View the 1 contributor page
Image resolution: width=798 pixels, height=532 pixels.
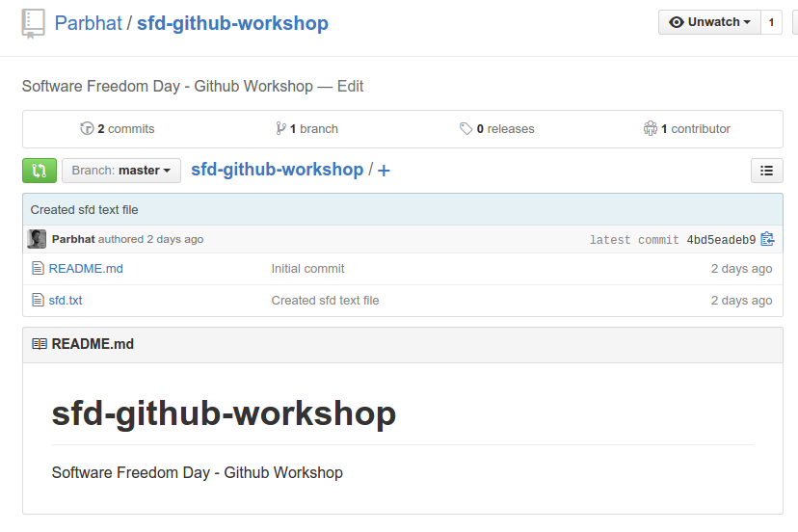(686, 129)
